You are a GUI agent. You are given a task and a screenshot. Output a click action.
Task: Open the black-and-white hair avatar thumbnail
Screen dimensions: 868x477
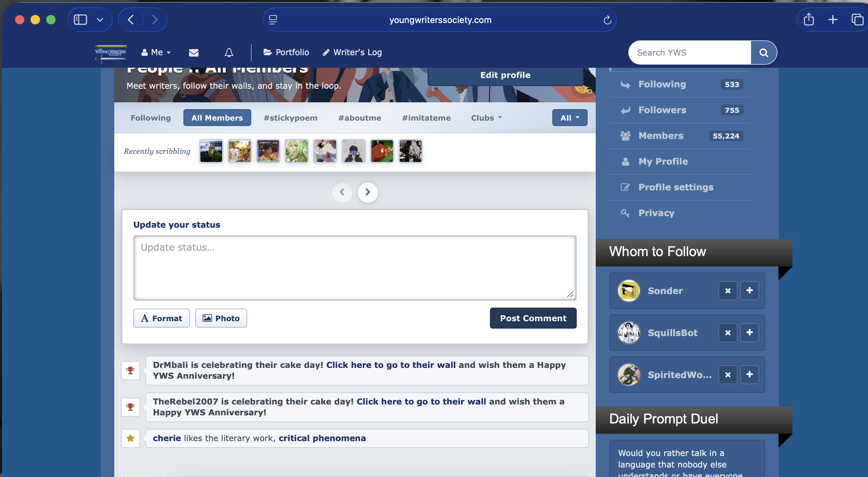[x=410, y=151]
